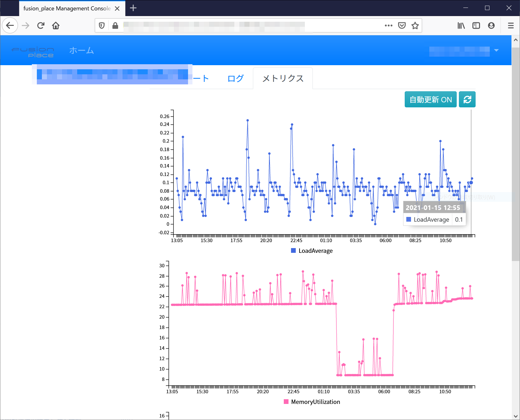Click the refresh metrics sync icon button
This screenshot has width=520, height=420.
(x=467, y=99)
